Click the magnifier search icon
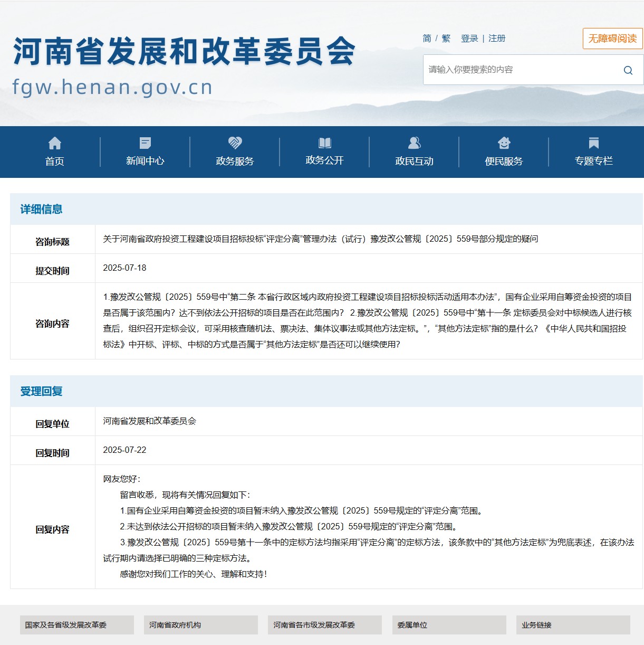 point(628,70)
